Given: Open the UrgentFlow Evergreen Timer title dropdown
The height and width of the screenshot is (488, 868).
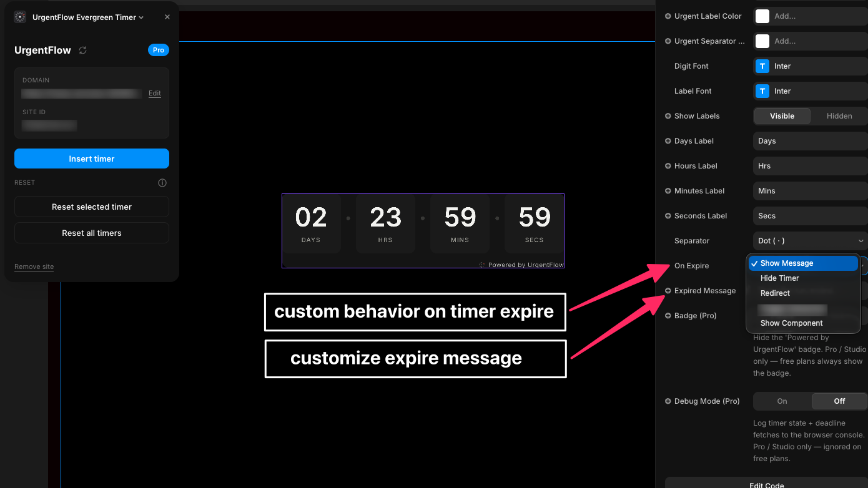Looking at the screenshot, I should pyautogui.click(x=88, y=17).
